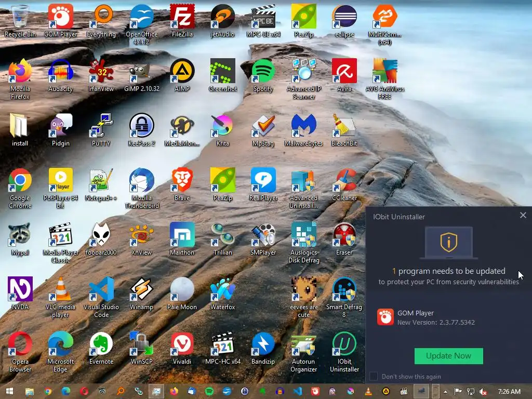Select the IrfanView desktop shortcut
The width and height of the screenshot is (532, 399).
click(101, 75)
